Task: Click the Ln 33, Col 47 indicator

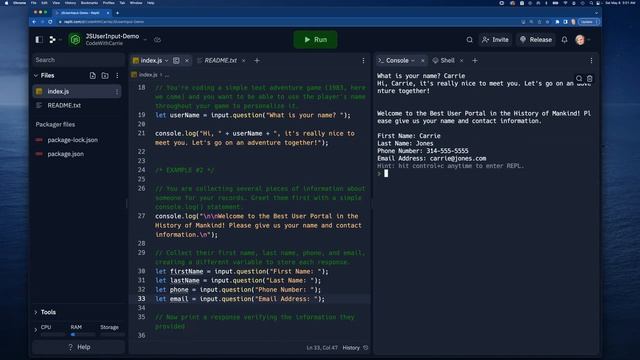Action: [x=322, y=348]
